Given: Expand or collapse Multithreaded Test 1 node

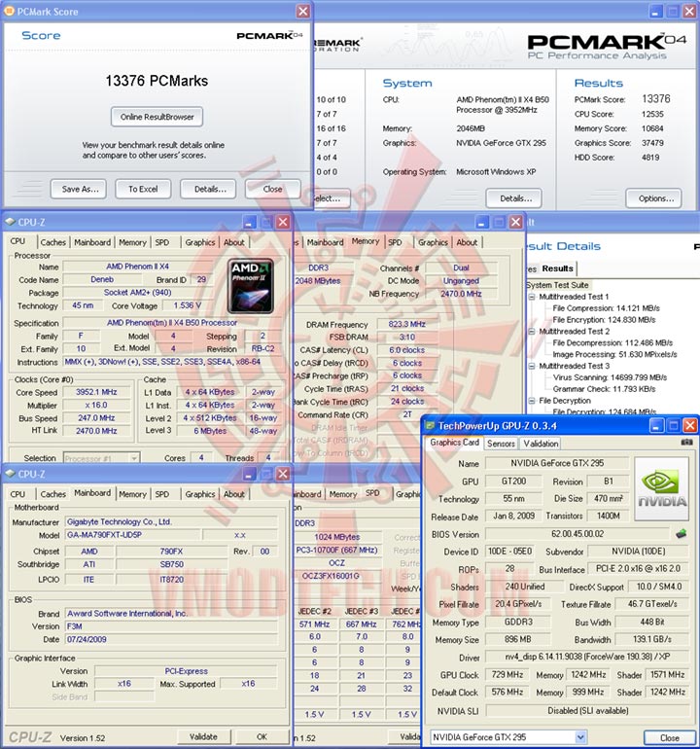Looking at the screenshot, I should click(x=532, y=297).
